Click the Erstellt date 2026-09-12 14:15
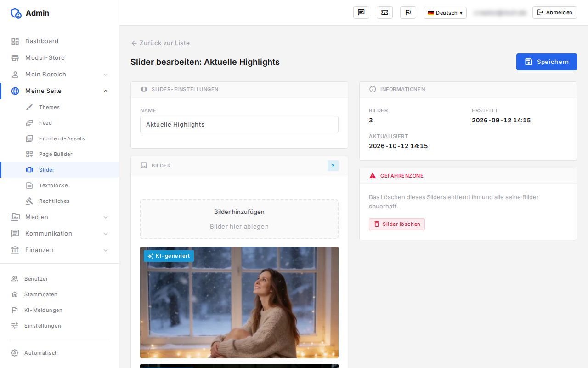Image resolution: width=588 pixels, height=368 pixels. 501,121
